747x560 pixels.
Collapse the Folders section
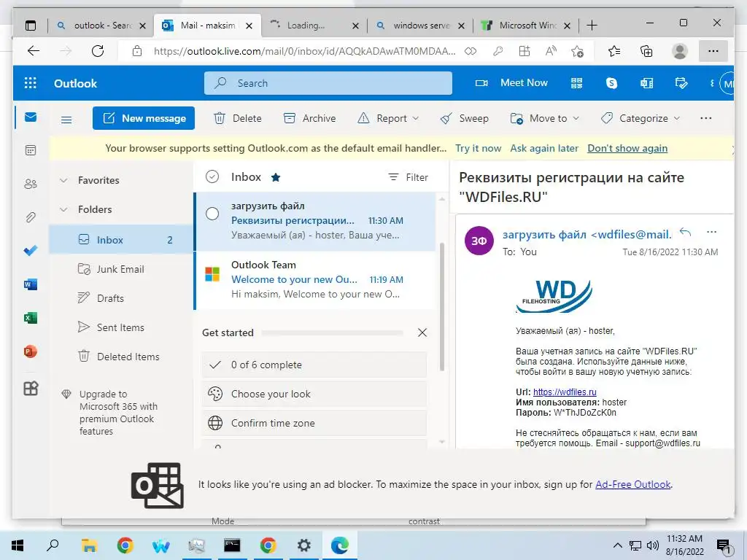(x=63, y=209)
